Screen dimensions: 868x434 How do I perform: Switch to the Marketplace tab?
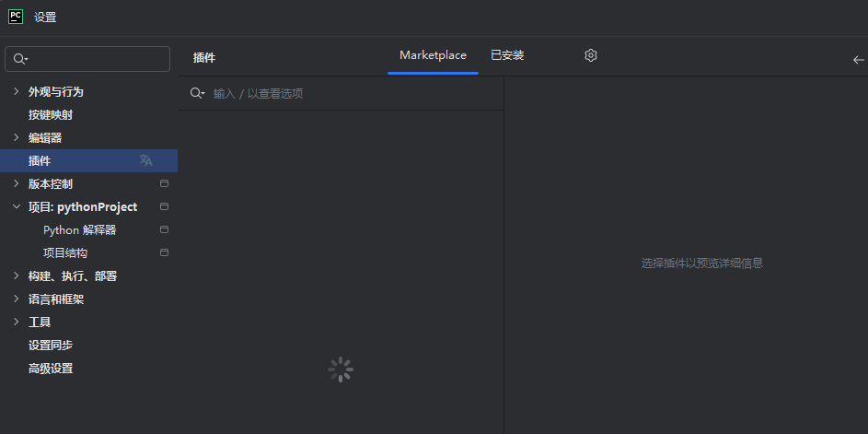pos(433,55)
